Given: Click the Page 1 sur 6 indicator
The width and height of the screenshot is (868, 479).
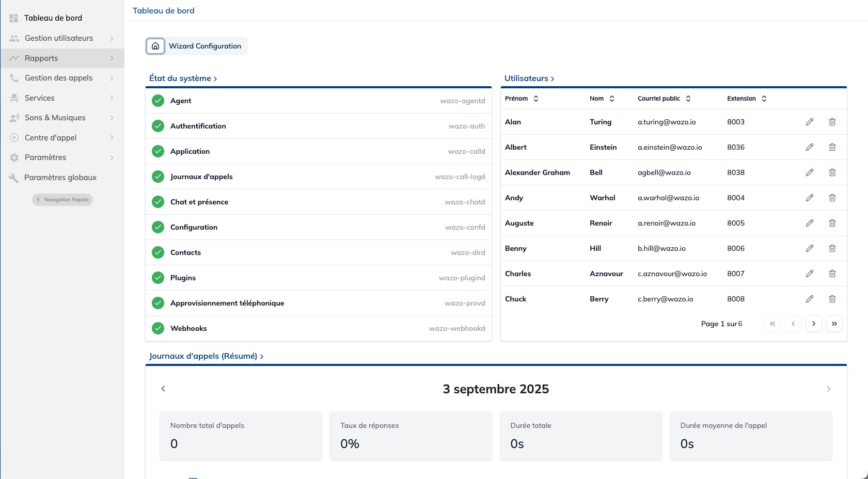Looking at the screenshot, I should tap(722, 324).
